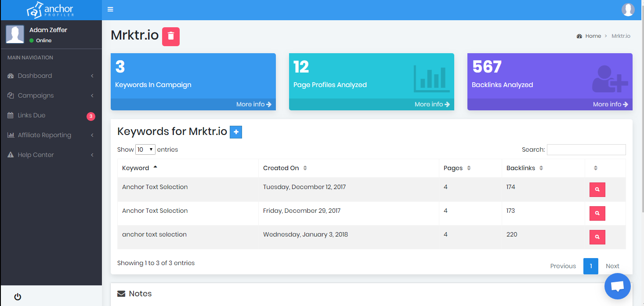
Task: Toggle the hamburger sidebar menu icon
Action: (x=110, y=9)
